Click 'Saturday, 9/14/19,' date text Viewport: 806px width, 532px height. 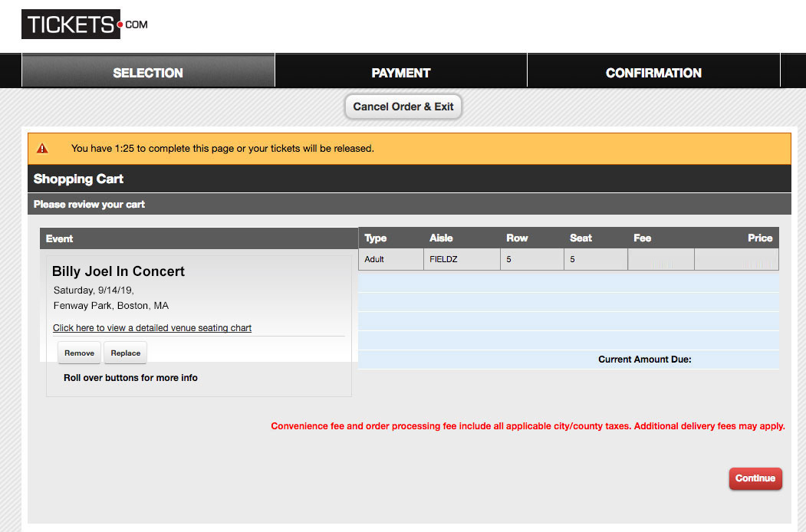94,291
